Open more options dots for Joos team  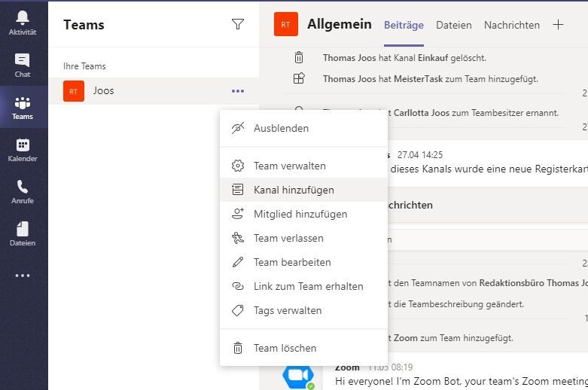(238, 91)
